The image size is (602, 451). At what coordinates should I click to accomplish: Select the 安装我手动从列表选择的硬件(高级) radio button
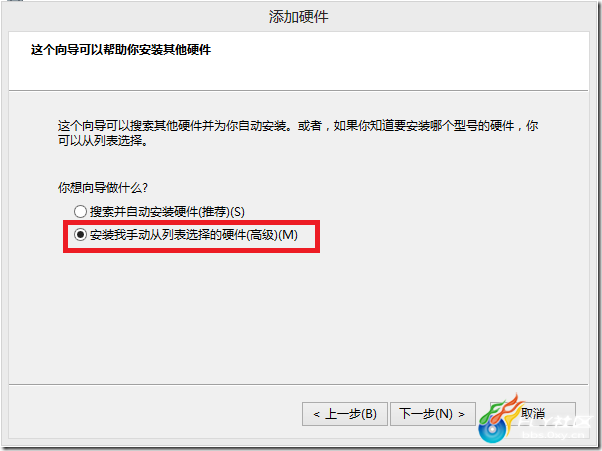pyautogui.click(x=80, y=235)
